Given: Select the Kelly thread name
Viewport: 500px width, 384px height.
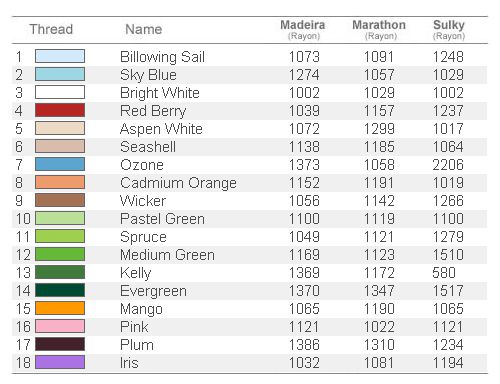Looking at the screenshot, I should [136, 273].
